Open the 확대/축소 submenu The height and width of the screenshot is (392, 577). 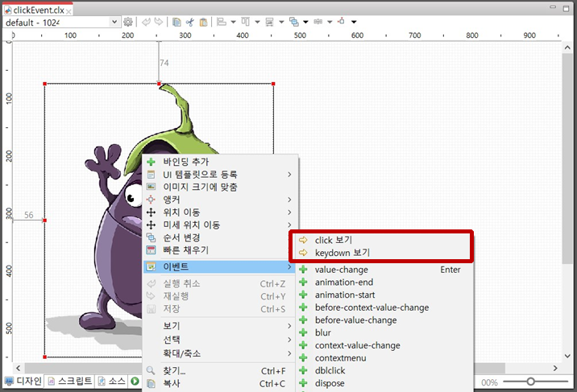coord(219,354)
